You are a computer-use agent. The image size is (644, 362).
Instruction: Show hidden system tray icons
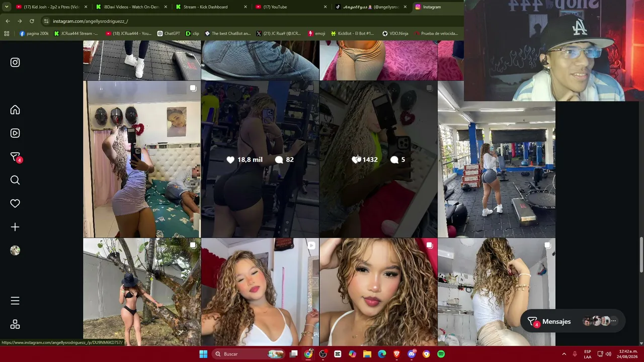(x=564, y=354)
